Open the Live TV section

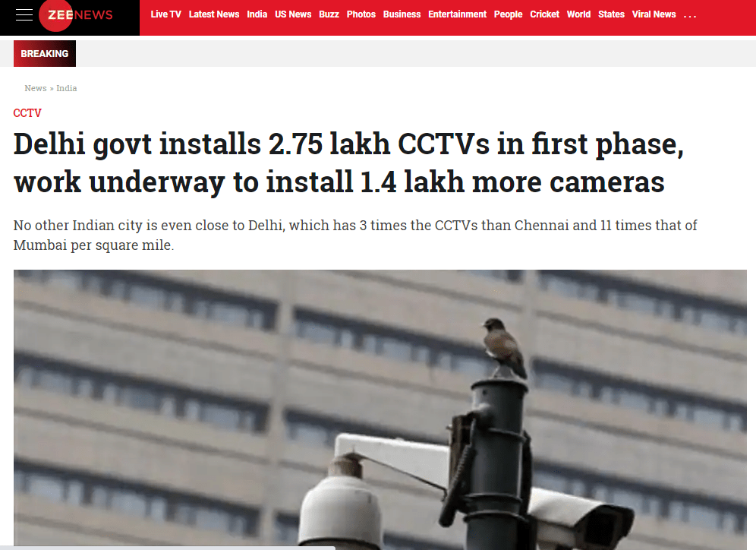coord(166,14)
